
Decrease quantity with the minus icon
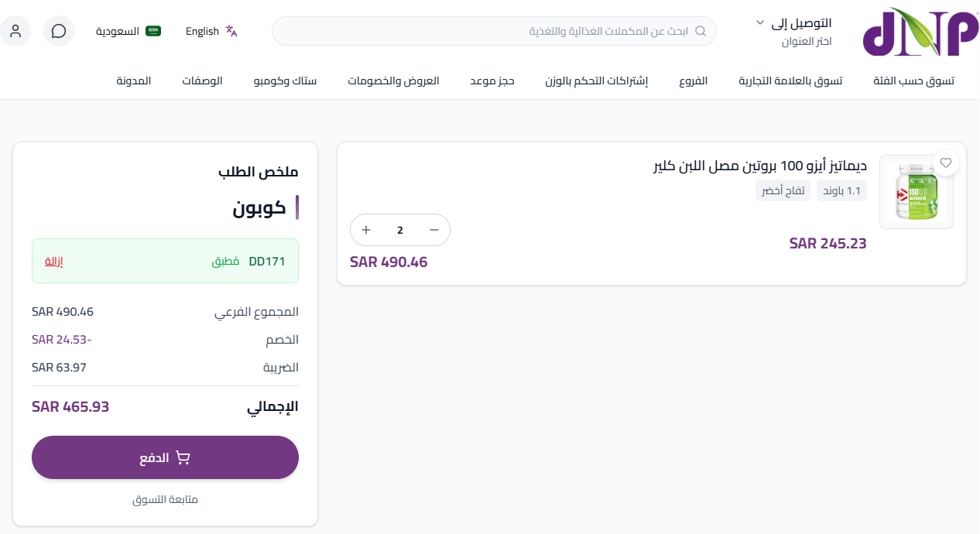pyautogui.click(x=434, y=230)
